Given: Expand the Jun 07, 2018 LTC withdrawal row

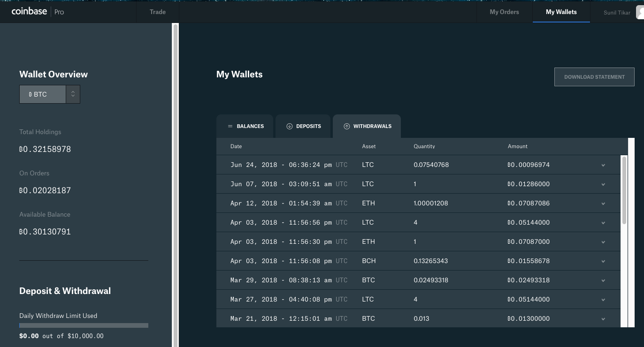Looking at the screenshot, I should [x=603, y=184].
